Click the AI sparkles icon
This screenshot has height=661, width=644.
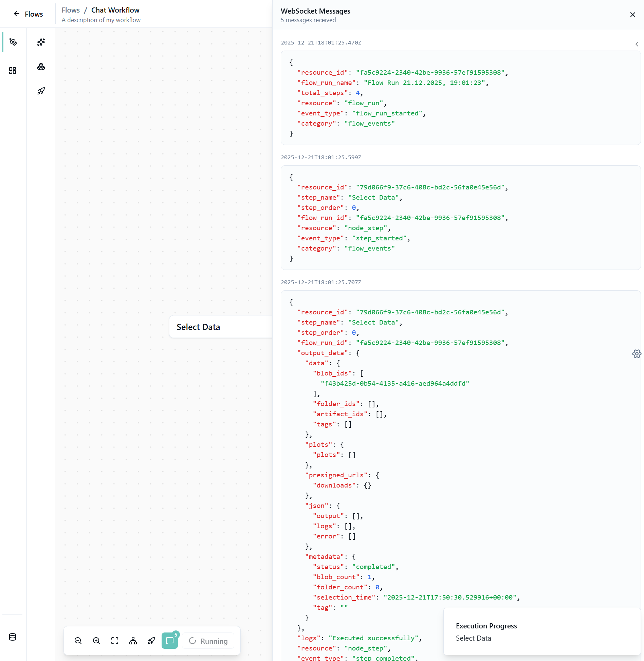tap(41, 42)
